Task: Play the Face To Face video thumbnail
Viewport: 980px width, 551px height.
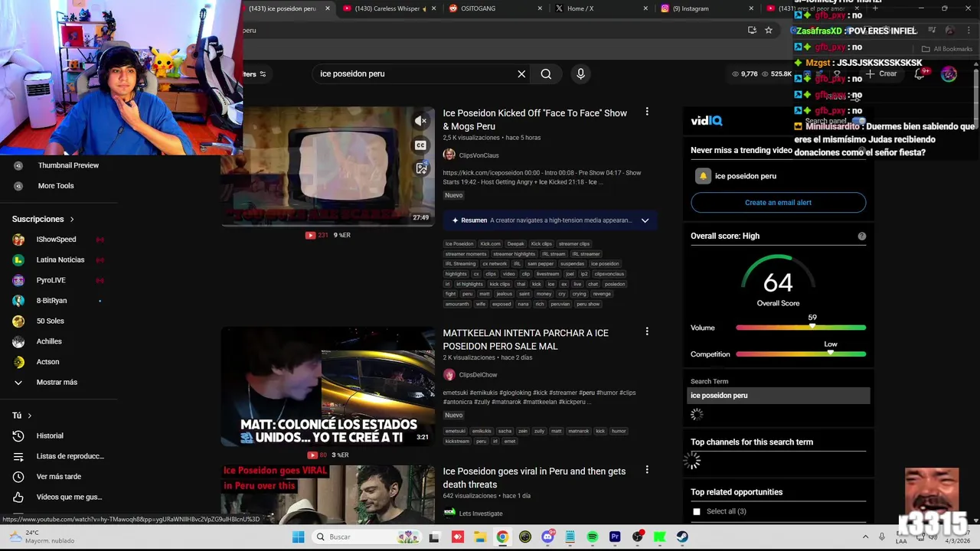Action: [328, 166]
